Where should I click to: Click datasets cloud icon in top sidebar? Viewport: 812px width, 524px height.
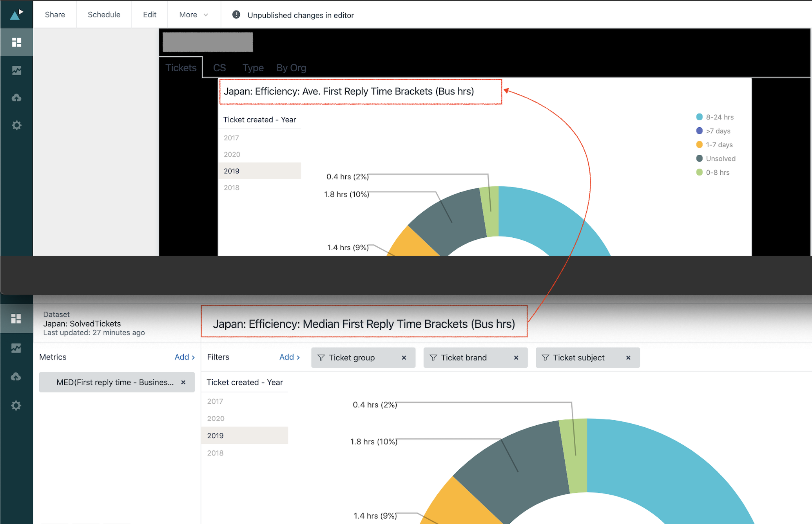point(16,98)
